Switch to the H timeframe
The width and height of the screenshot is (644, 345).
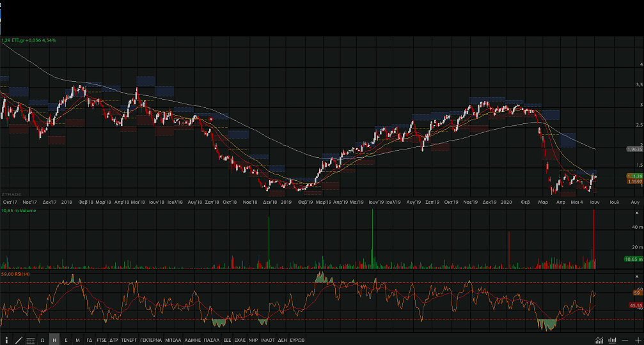pos(54,340)
